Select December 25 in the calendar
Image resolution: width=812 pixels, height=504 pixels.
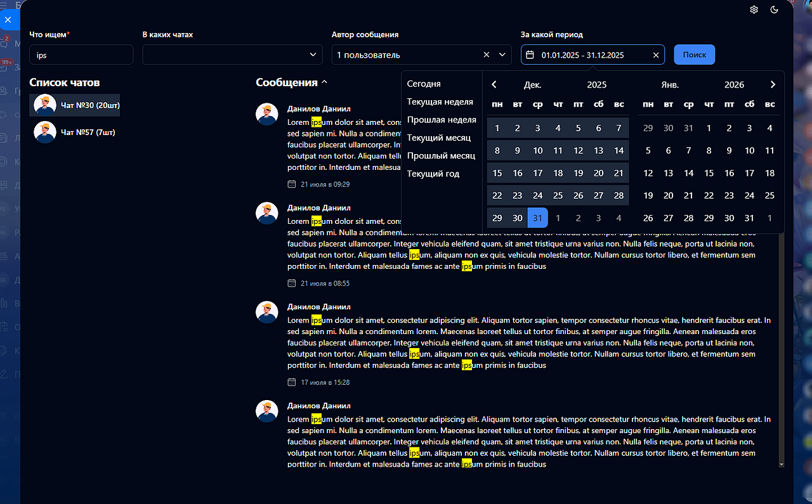pyautogui.click(x=558, y=196)
